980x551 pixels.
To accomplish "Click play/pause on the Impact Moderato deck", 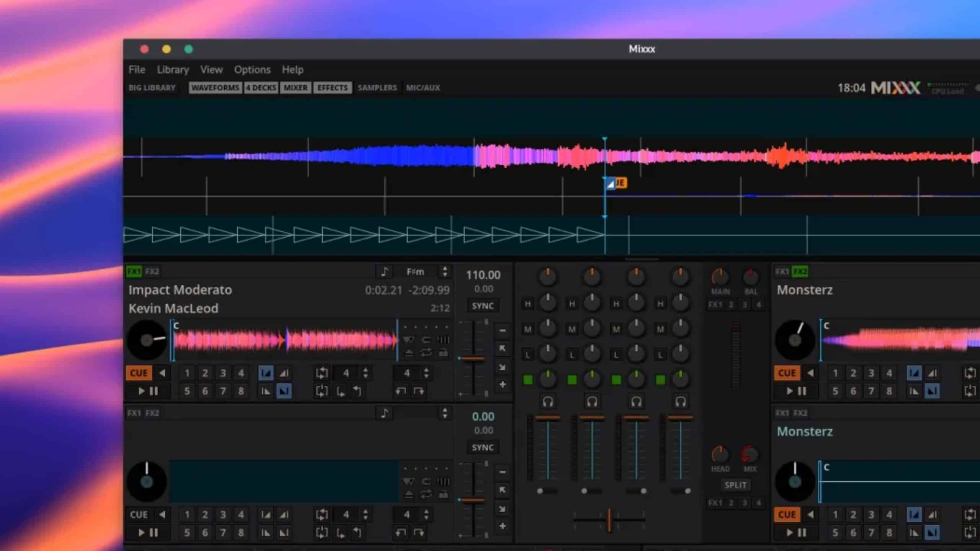I will [148, 391].
